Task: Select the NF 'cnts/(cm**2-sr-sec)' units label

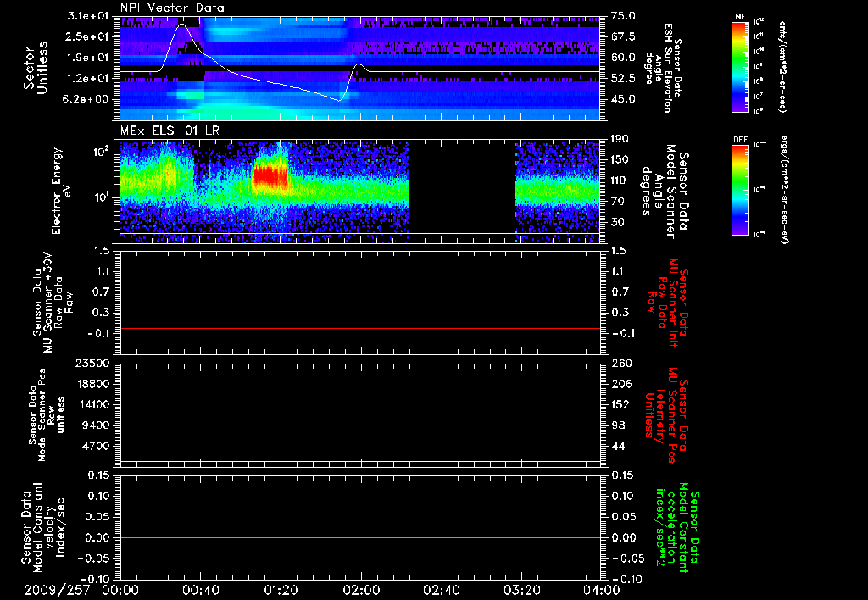Action: [782, 66]
